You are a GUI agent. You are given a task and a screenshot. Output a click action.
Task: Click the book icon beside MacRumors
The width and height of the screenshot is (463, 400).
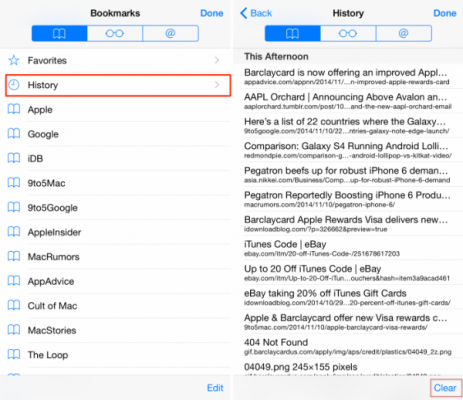[x=14, y=256]
